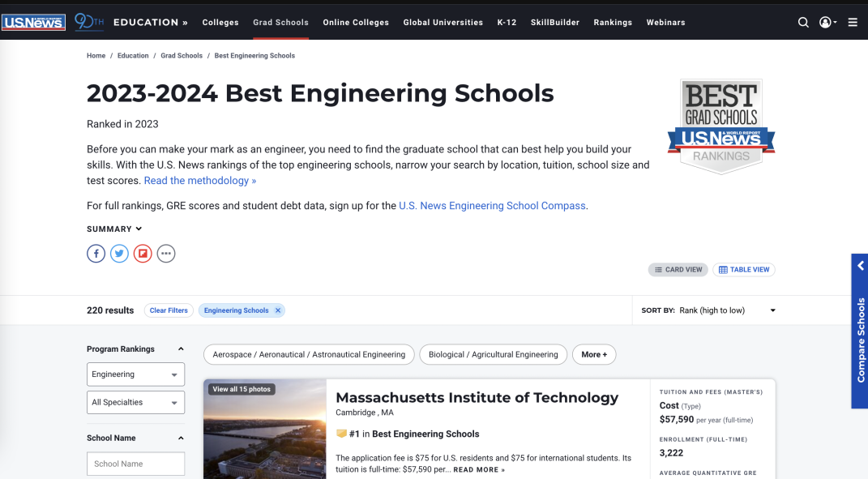
Task: Open the search magnifier icon
Action: click(x=803, y=22)
